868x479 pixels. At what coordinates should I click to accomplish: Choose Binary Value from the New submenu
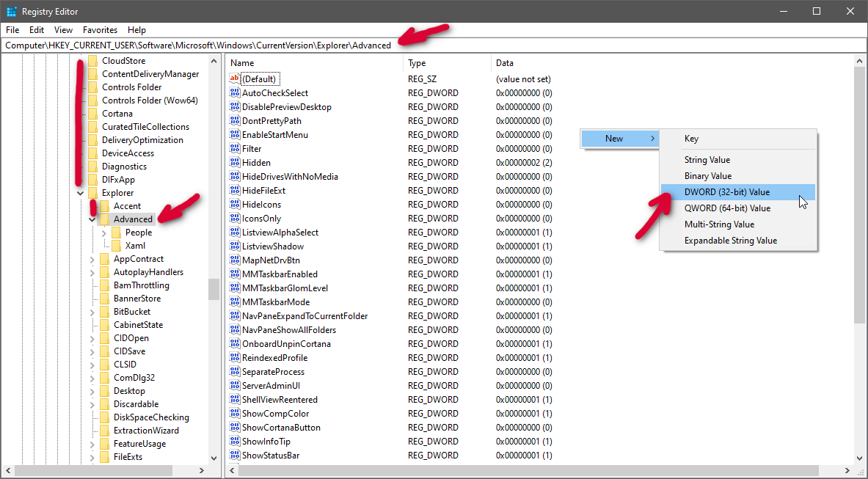[738, 176]
